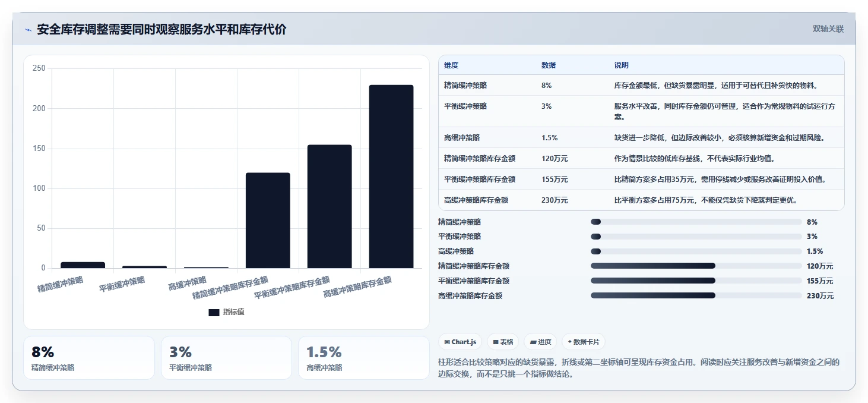Click the 3% cell in the table
The height and width of the screenshot is (403, 868).
point(547,106)
